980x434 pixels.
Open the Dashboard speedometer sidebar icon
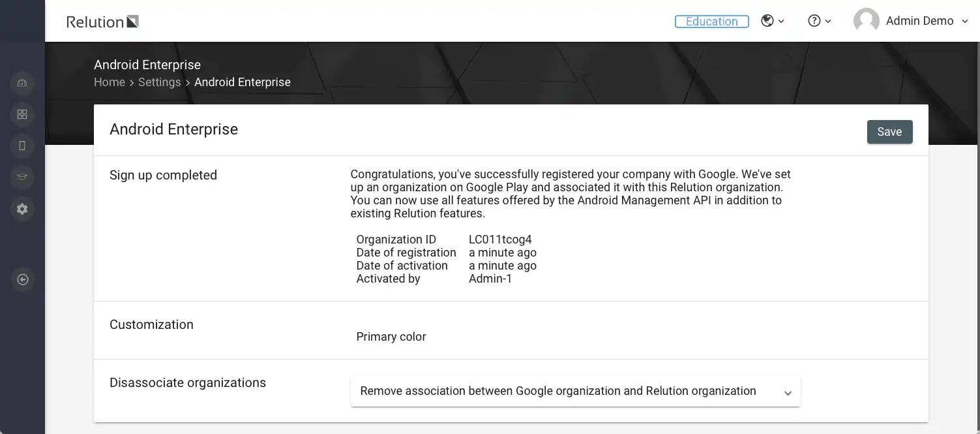click(x=22, y=83)
